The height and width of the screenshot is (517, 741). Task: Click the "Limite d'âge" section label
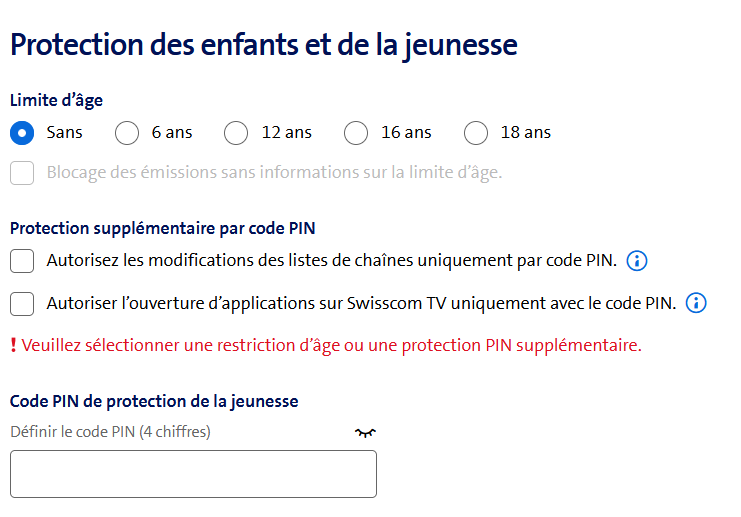56,100
